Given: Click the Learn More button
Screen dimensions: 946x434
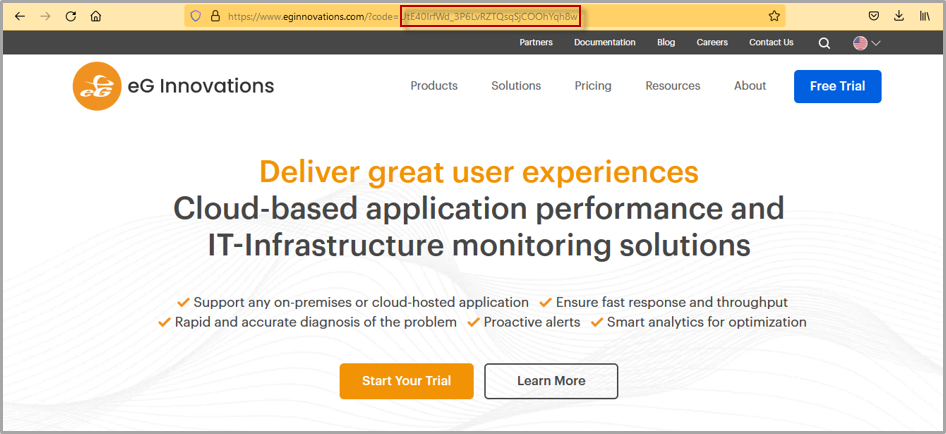Looking at the screenshot, I should (x=551, y=381).
